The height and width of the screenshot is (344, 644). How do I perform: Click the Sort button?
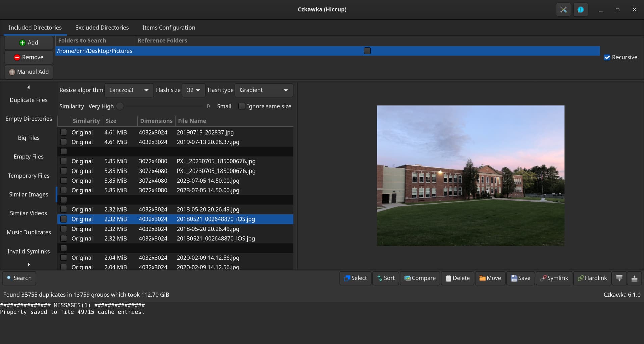(386, 278)
